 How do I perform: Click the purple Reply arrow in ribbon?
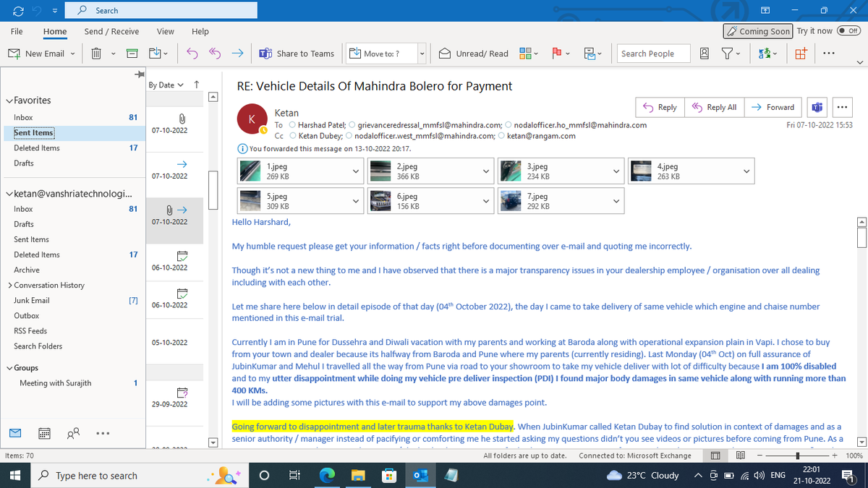pyautogui.click(x=192, y=53)
